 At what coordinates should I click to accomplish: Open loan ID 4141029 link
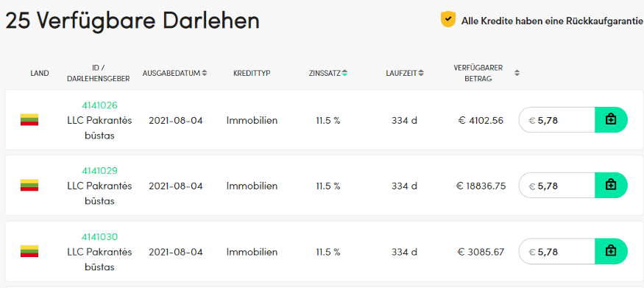tap(100, 170)
